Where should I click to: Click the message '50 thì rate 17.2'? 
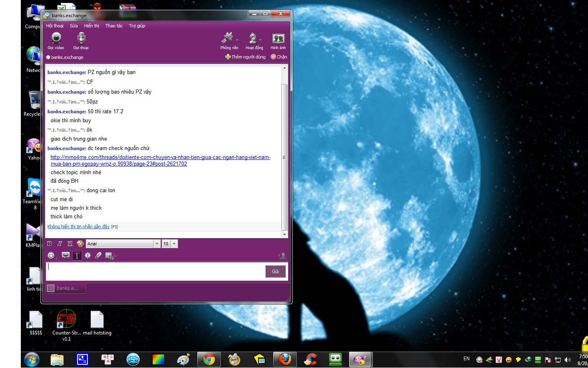tap(105, 111)
